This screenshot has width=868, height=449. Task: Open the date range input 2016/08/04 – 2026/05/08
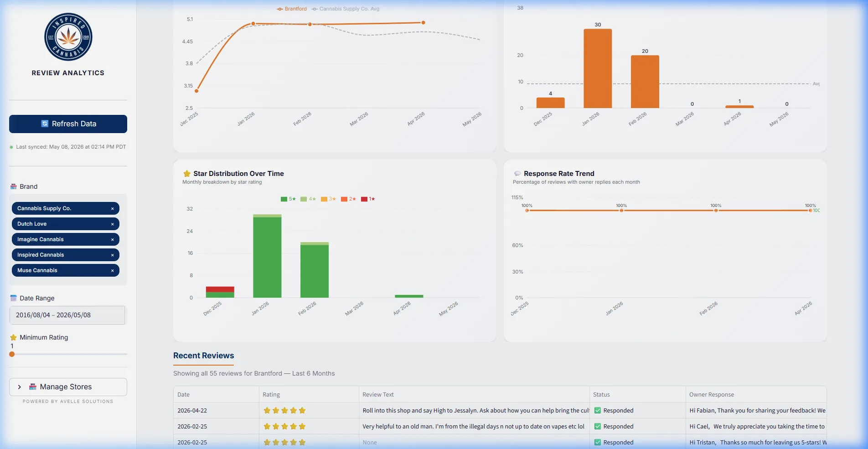[x=67, y=315]
